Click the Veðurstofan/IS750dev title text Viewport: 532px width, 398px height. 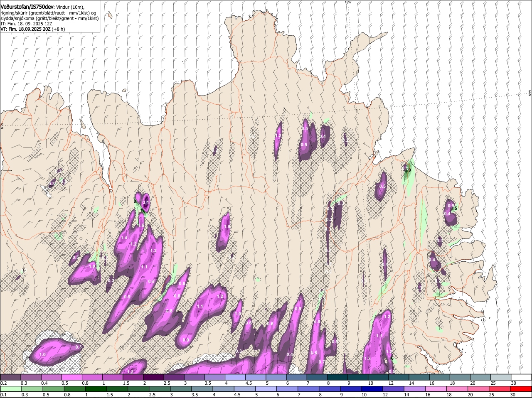click(27, 7)
